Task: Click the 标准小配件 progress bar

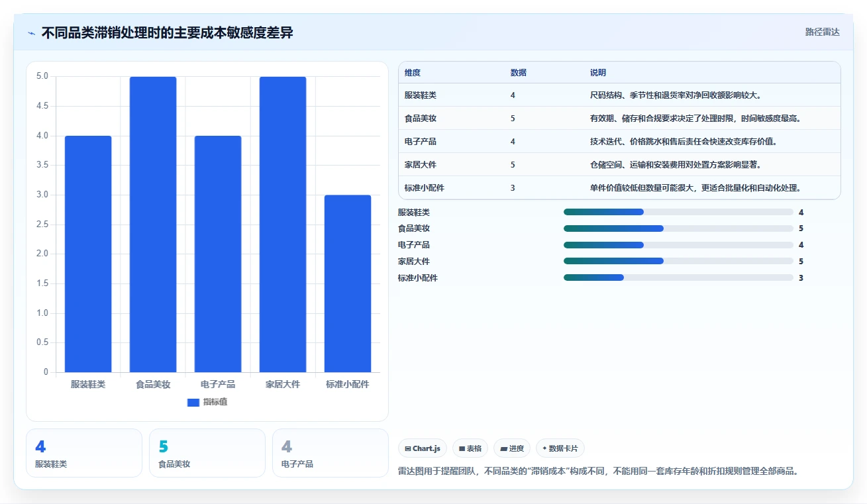Action: [x=678, y=278]
